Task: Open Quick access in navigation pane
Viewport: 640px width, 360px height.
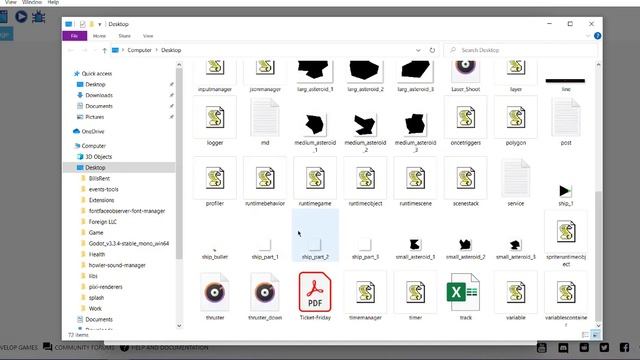Action: click(96, 73)
